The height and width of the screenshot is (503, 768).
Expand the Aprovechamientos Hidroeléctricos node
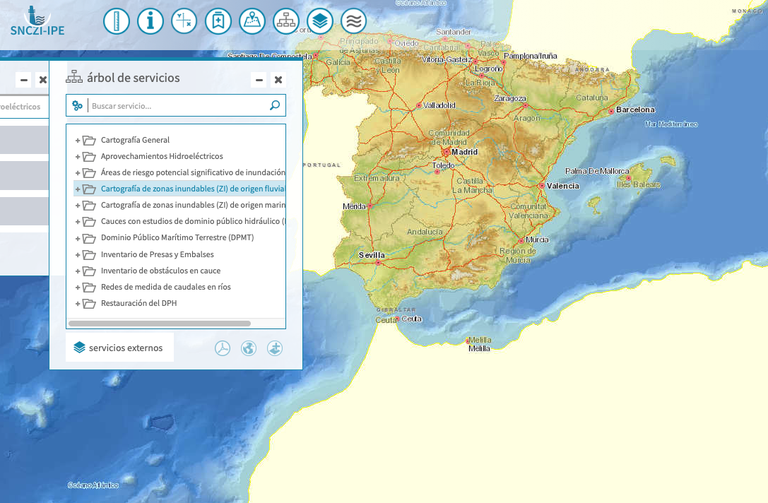pyautogui.click(x=77, y=157)
